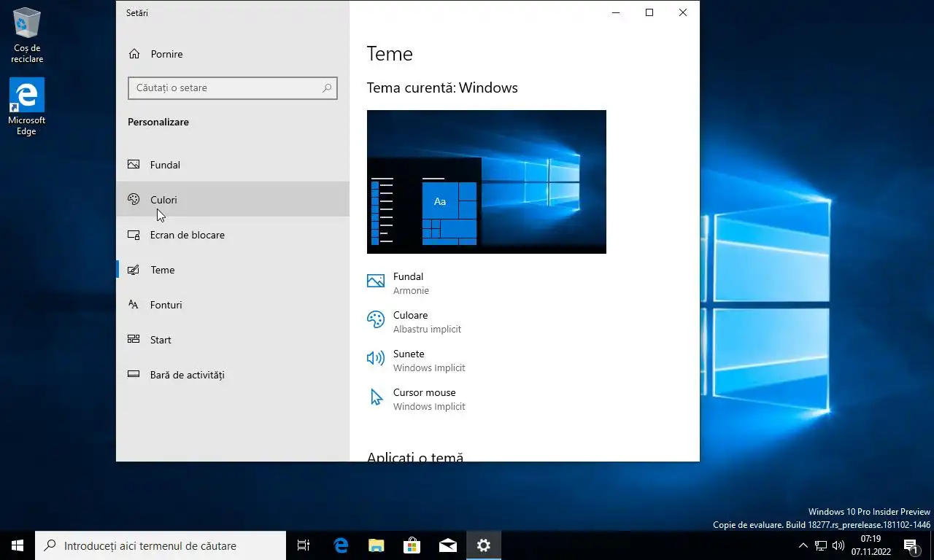This screenshot has width=934, height=560.
Task: Click the Căutați o setare search box
Action: (233, 87)
